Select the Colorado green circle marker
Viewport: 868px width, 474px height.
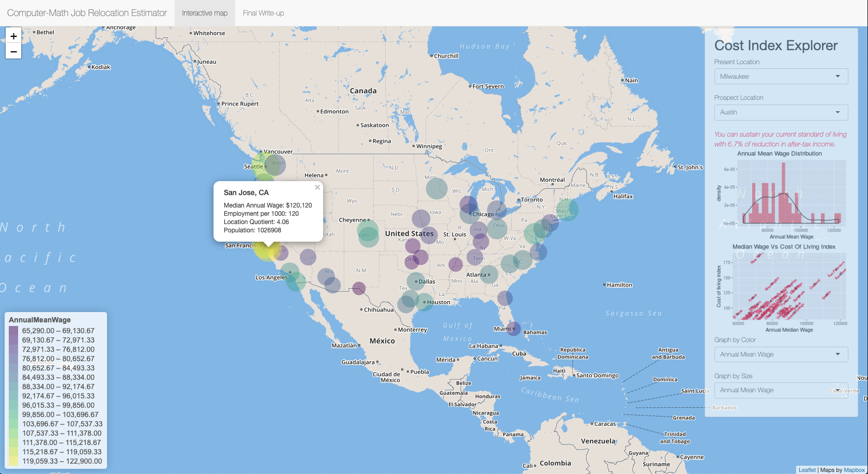point(368,230)
